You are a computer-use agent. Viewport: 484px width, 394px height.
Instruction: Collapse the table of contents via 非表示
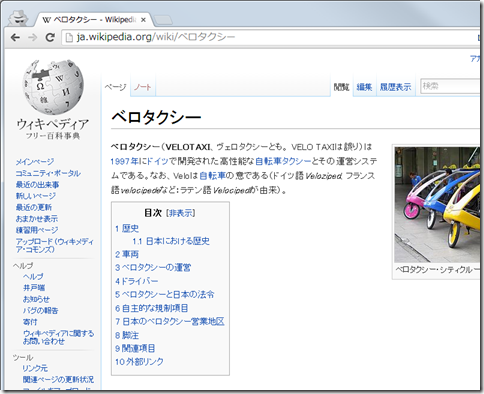pyautogui.click(x=180, y=213)
